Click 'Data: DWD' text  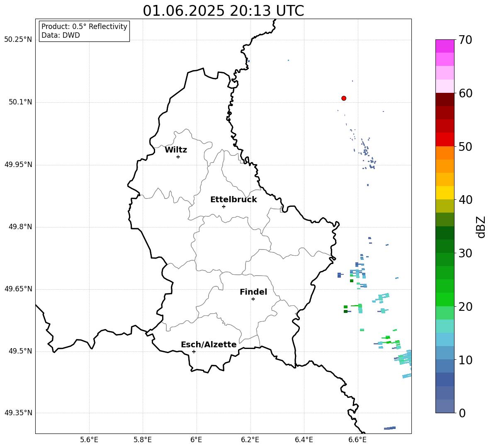(x=61, y=35)
